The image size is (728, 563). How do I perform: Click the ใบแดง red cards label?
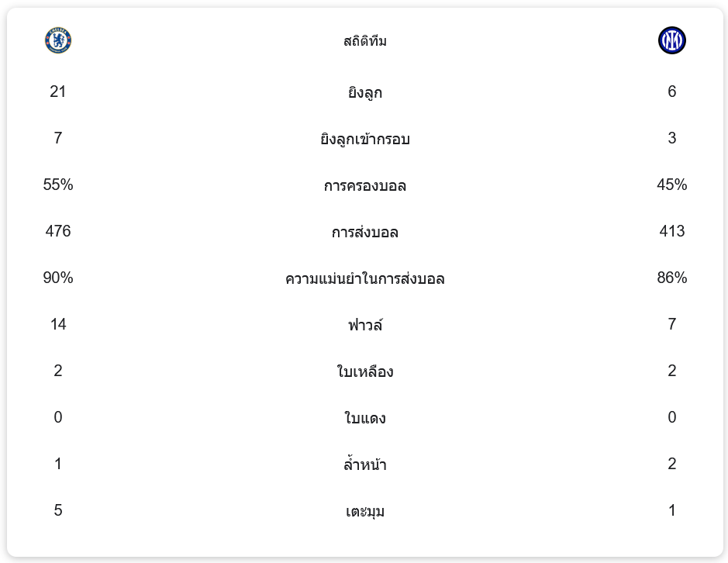click(365, 418)
